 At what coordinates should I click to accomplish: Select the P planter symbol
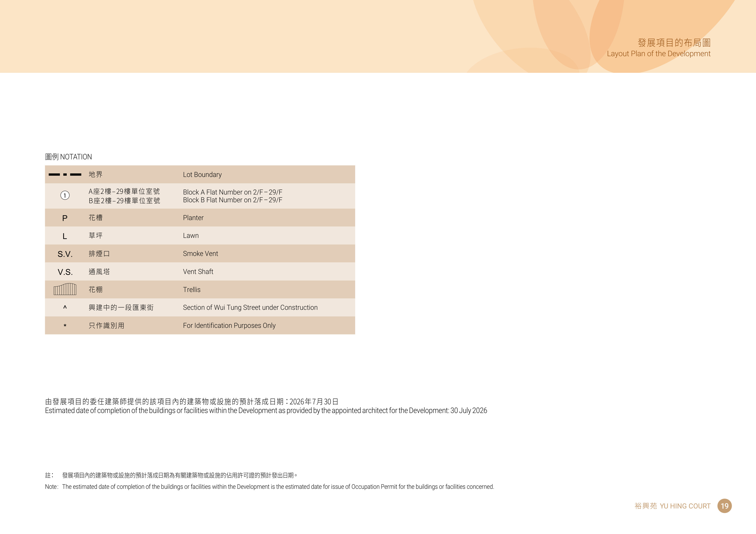[x=65, y=218]
